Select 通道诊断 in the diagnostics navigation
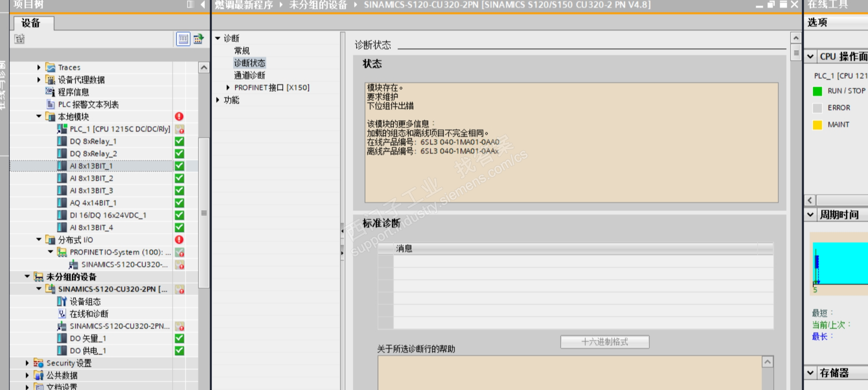 pos(250,75)
